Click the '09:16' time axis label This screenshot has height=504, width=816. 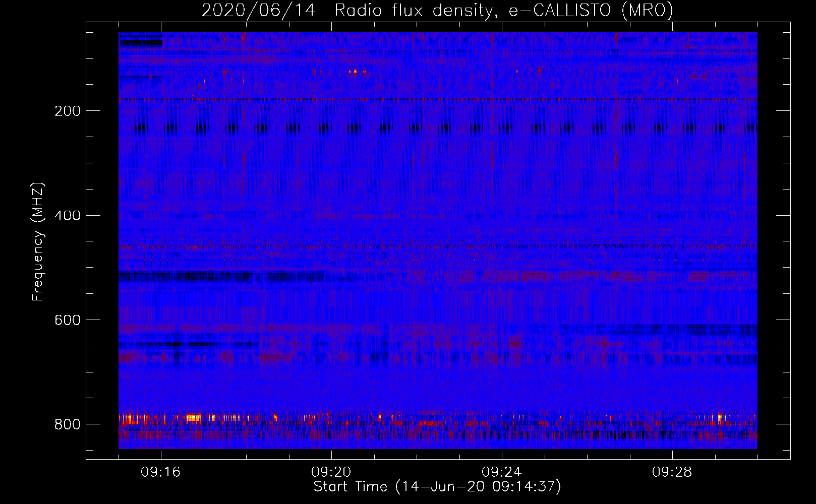(x=161, y=472)
